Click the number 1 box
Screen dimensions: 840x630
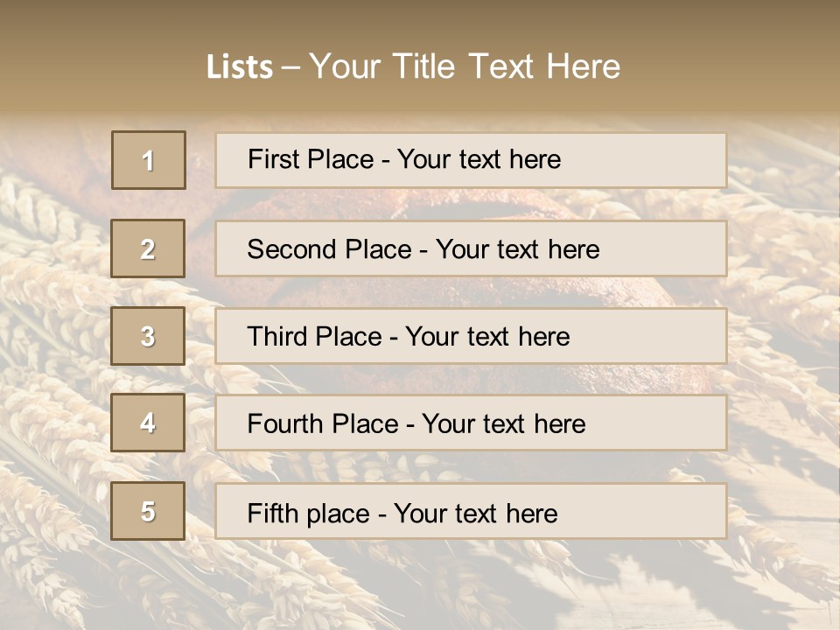pos(148,160)
